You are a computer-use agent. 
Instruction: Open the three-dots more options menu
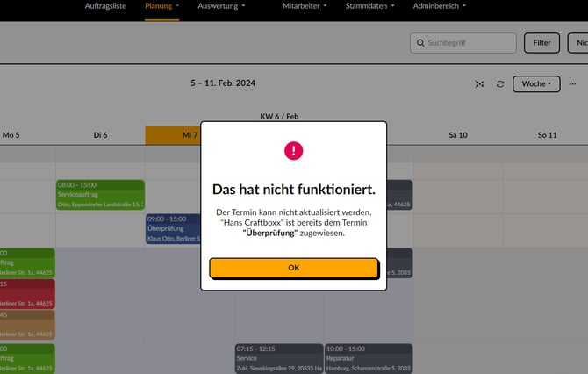tap(573, 84)
